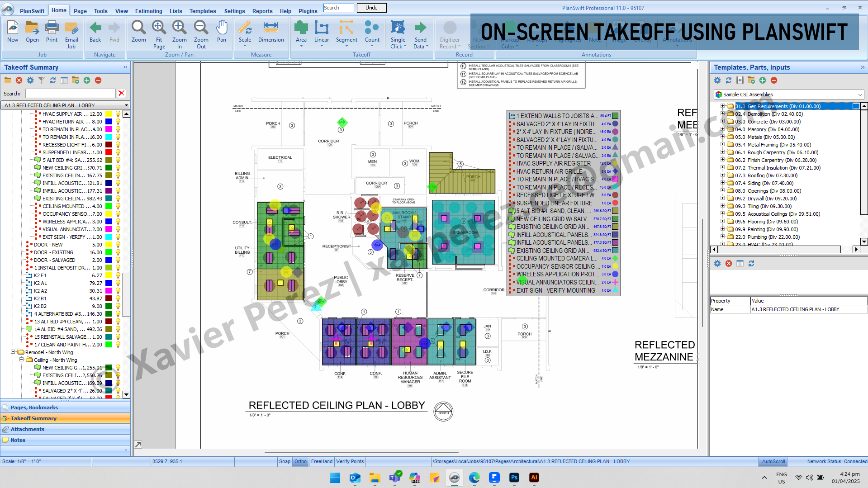Click the settings gear in Templates panel toolbar

coord(717,80)
